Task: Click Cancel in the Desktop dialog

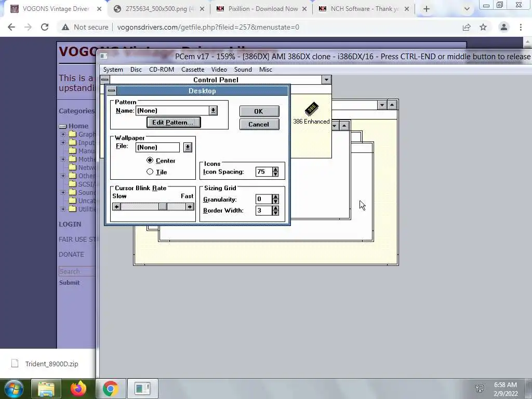Action: (x=259, y=124)
